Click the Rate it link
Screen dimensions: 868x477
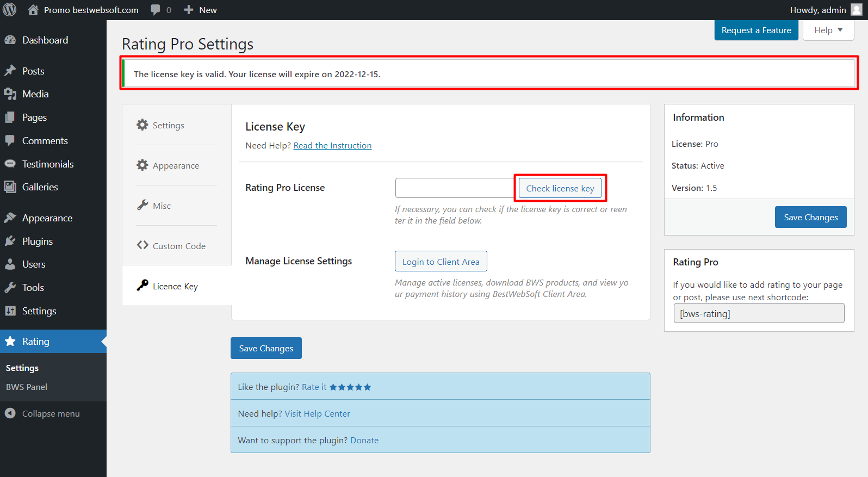[x=314, y=387]
